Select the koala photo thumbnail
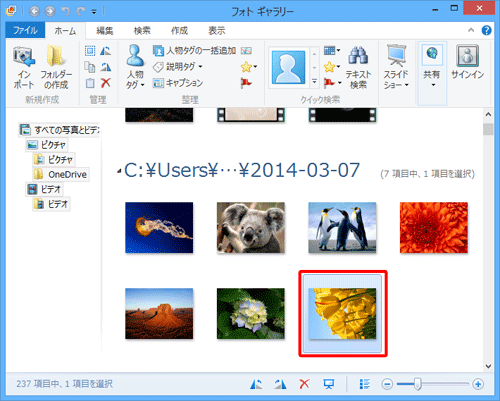The height and width of the screenshot is (401, 500). (x=251, y=228)
